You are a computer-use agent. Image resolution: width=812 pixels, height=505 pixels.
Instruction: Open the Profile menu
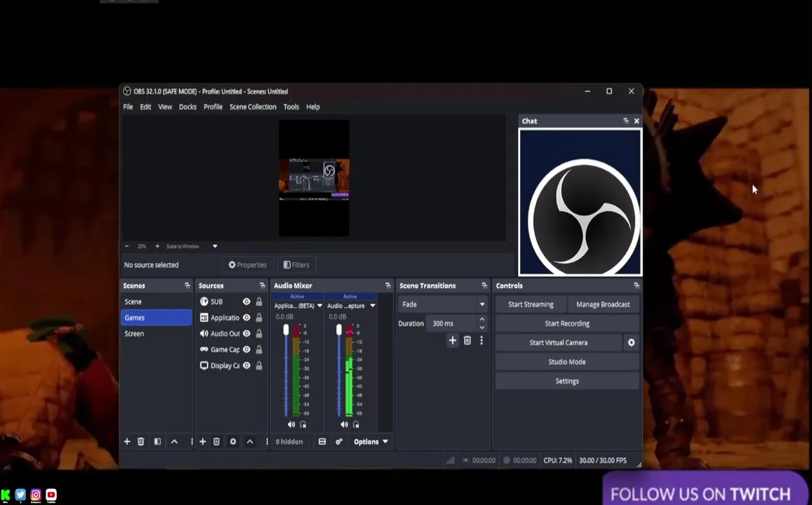(213, 107)
